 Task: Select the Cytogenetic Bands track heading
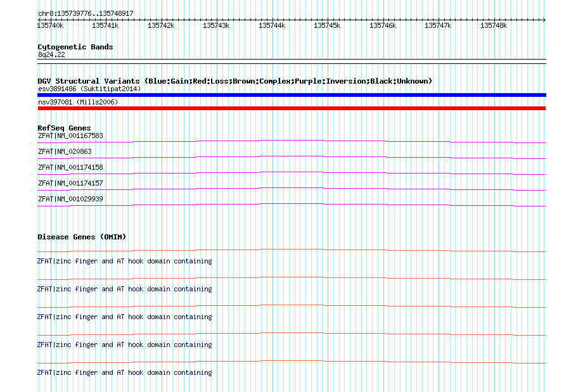tap(75, 47)
